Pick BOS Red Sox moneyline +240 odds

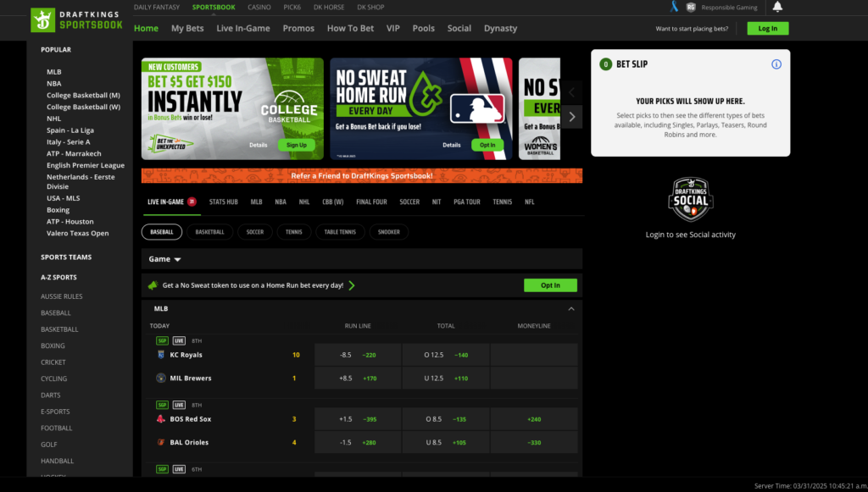533,419
